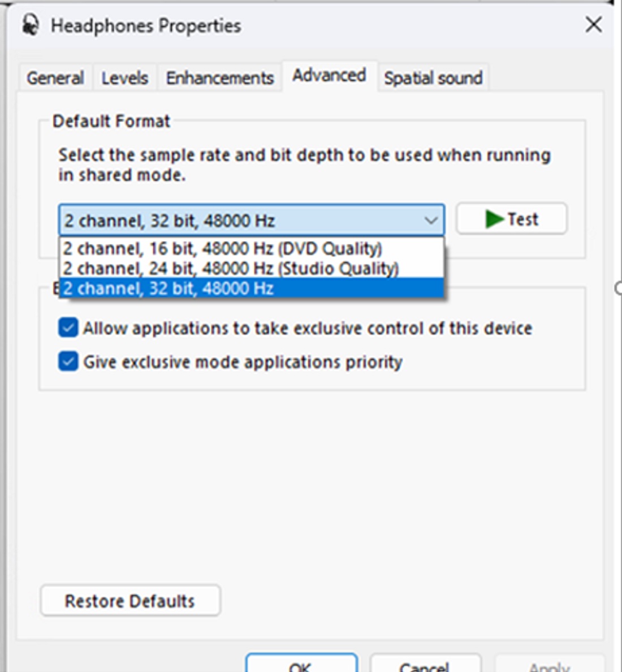
Task: Switch to the Levels tab
Action: [x=124, y=77]
